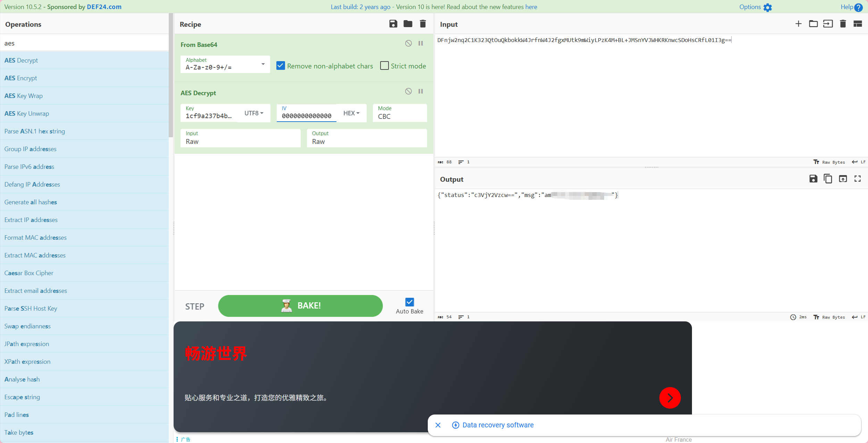Copy the output to the clipboard
The width and height of the screenshot is (868, 443).
(x=828, y=179)
